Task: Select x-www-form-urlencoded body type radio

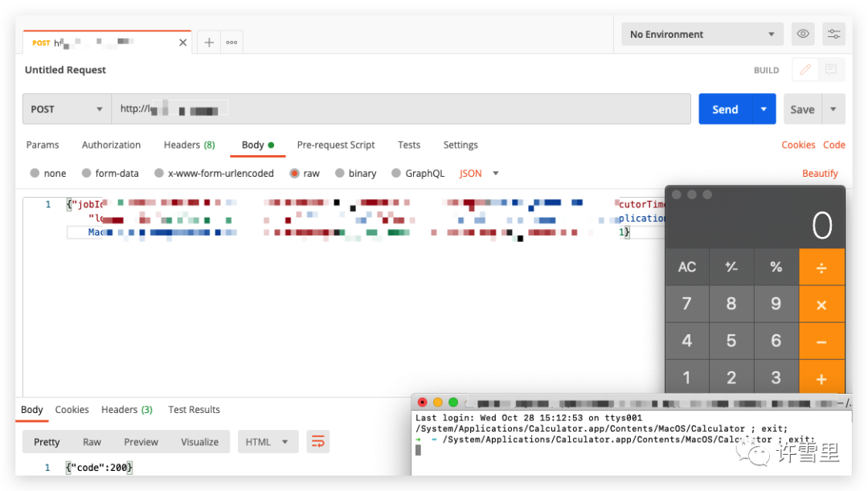Action: click(159, 174)
